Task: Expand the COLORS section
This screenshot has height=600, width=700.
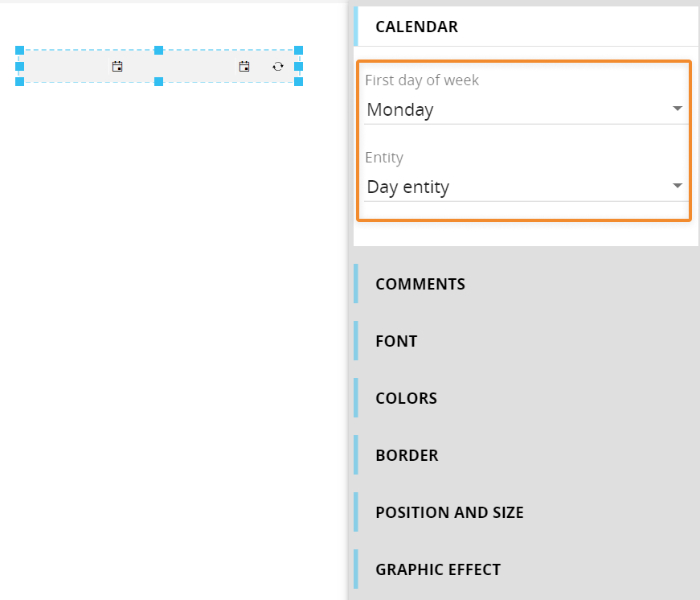Action: pos(526,398)
